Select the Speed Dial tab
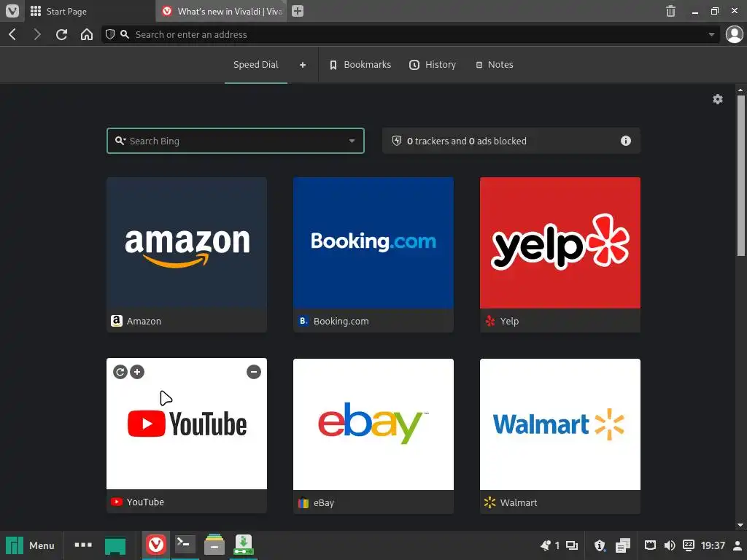This screenshot has width=747, height=560. pyautogui.click(x=256, y=65)
